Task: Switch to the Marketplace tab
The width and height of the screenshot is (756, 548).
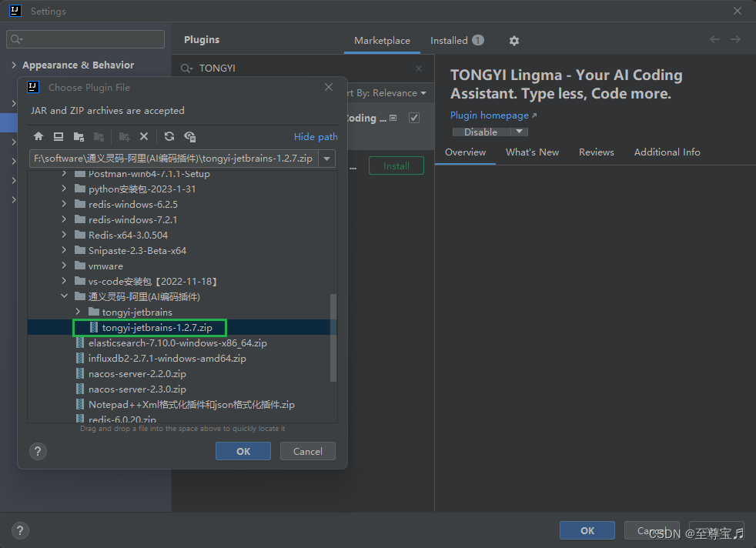Action: pyautogui.click(x=382, y=41)
